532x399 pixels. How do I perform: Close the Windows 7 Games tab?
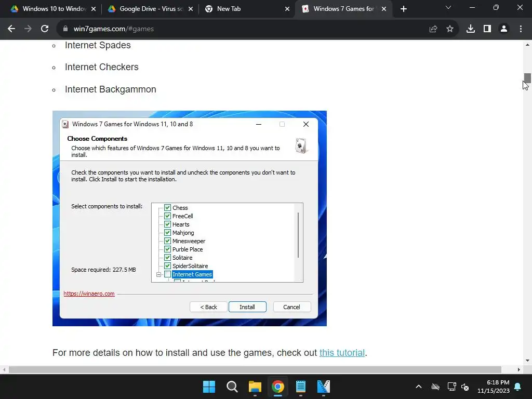pos(384,9)
